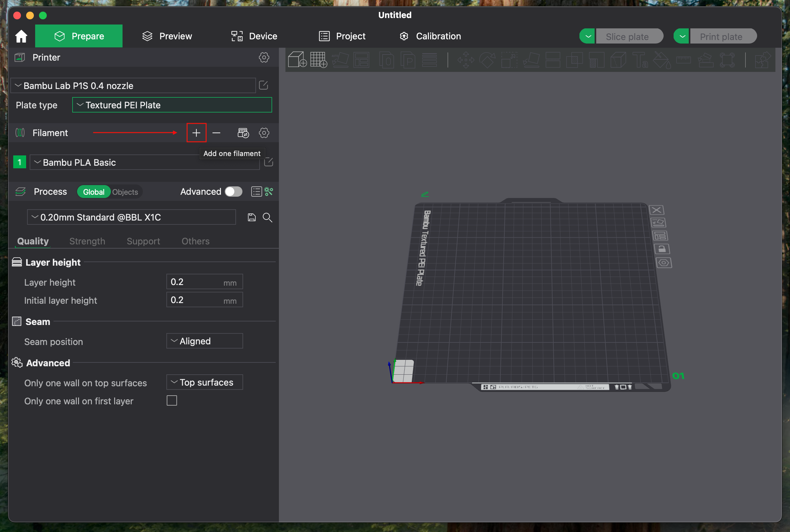Click the save process preset icon
This screenshot has width=790, height=532.
252,217
